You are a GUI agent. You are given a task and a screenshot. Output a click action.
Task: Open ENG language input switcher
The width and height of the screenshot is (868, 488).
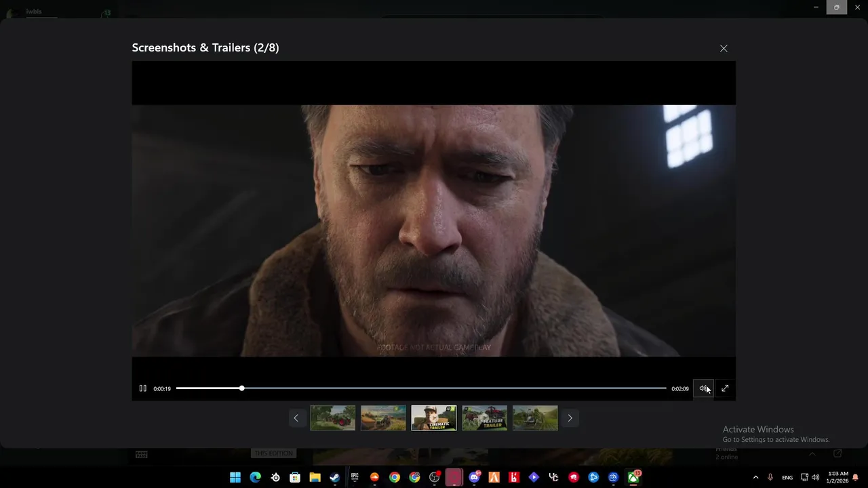[787, 477]
